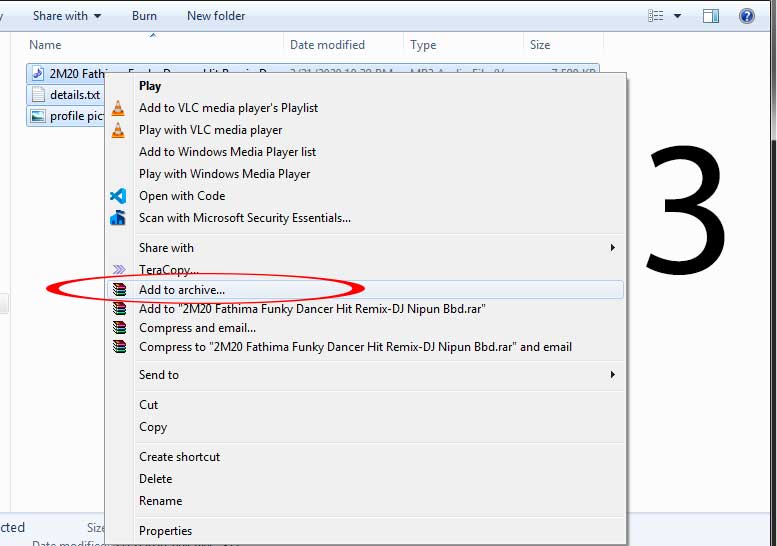
Task: Open the Explorer help icon
Action: click(x=746, y=16)
